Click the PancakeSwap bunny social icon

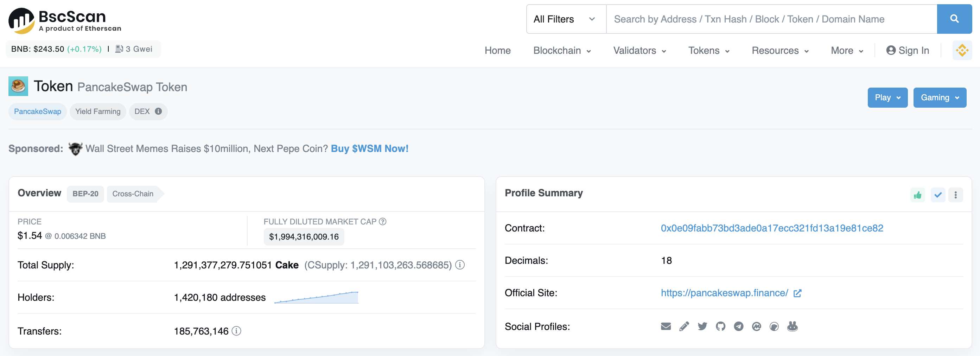(793, 326)
